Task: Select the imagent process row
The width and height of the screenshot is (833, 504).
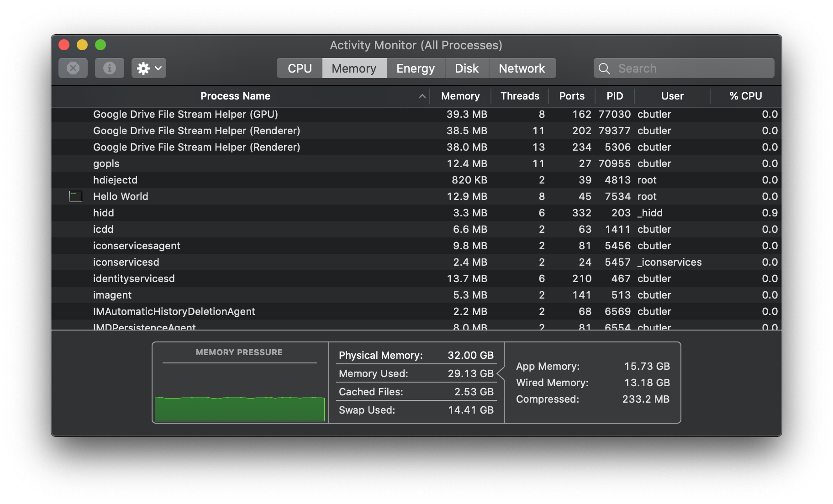Action: point(416,295)
